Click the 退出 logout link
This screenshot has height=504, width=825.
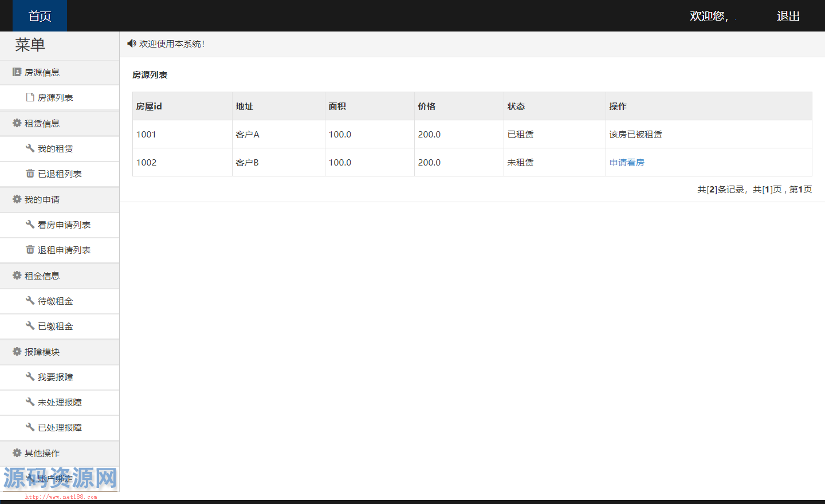pyautogui.click(x=788, y=16)
